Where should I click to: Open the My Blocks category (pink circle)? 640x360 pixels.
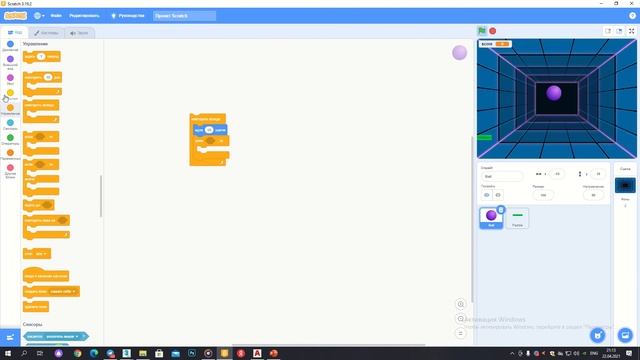[x=10, y=171]
